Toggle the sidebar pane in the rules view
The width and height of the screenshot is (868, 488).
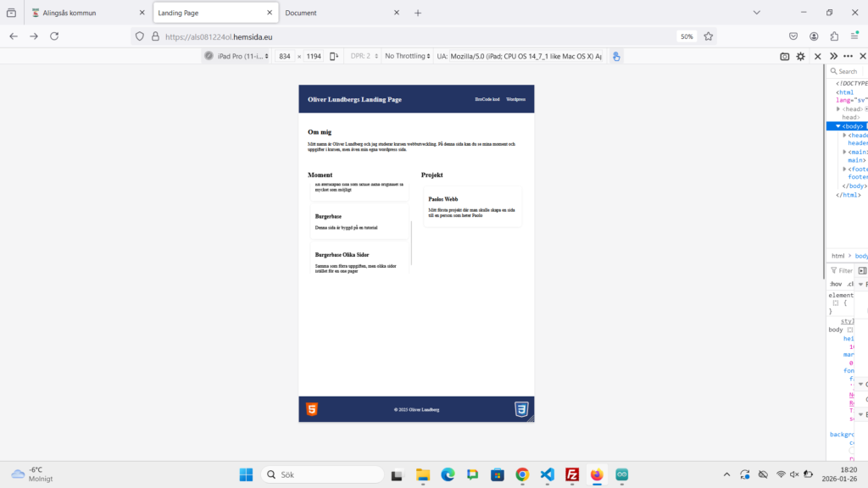point(862,270)
